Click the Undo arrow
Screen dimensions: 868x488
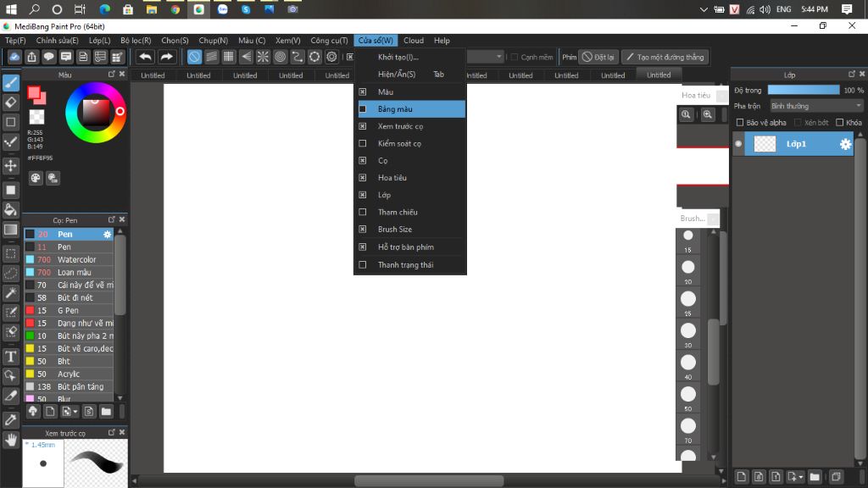tap(145, 57)
